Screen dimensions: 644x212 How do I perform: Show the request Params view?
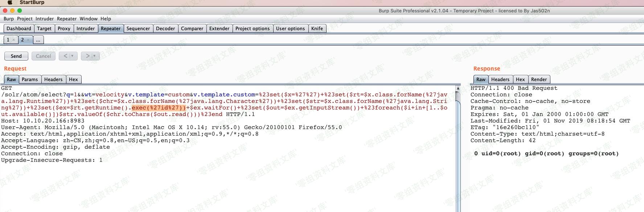30,79
